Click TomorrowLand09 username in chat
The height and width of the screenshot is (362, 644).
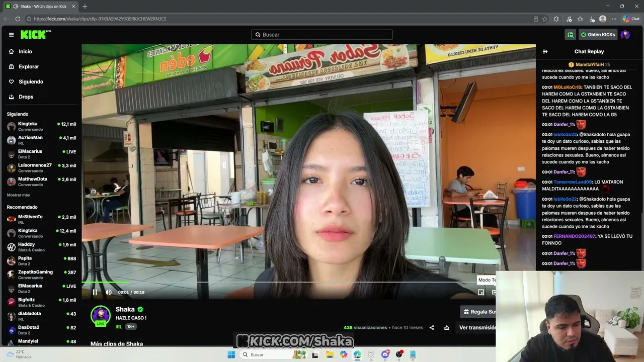pyautogui.click(x=573, y=182)
